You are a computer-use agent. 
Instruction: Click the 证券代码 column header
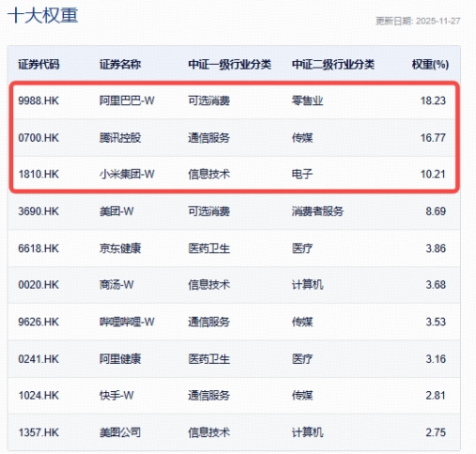click(x=38, y=65)
